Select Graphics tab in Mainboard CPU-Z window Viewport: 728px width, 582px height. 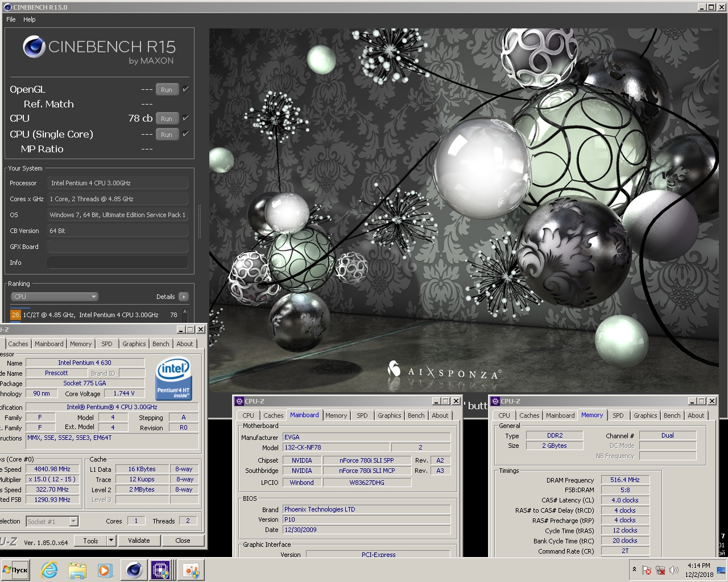coord(390,415)
